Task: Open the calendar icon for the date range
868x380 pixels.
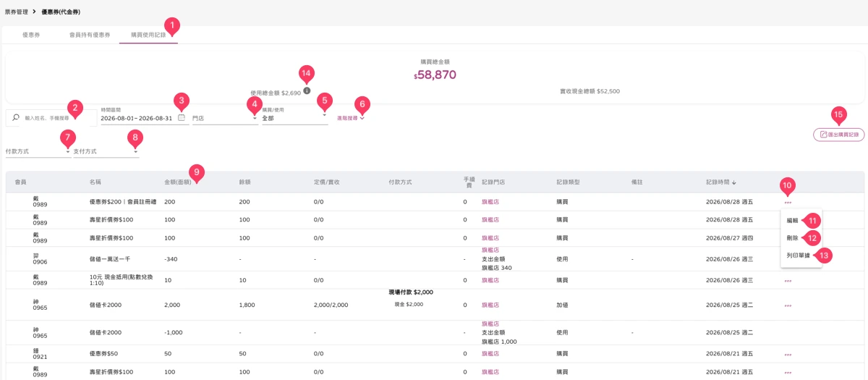Action: [x=181, y=117]
